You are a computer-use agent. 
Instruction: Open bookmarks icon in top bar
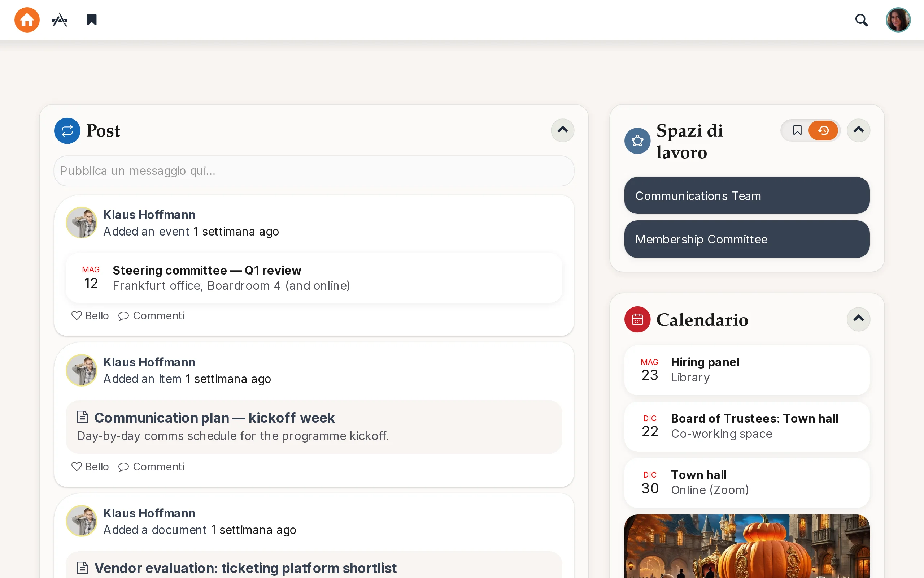pyautogui.click(x=92, y=20)
